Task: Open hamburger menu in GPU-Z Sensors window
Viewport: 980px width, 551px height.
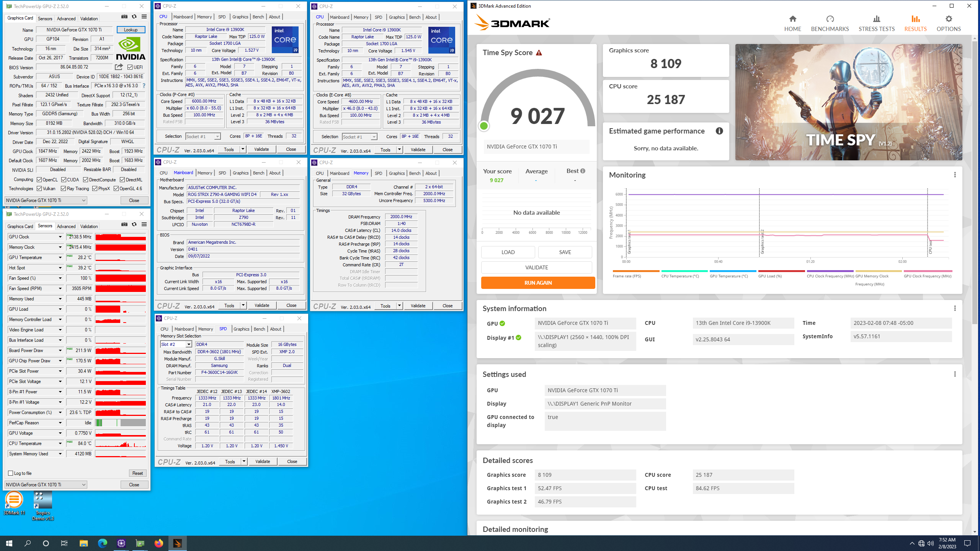Action: click(x=144, y=224)
